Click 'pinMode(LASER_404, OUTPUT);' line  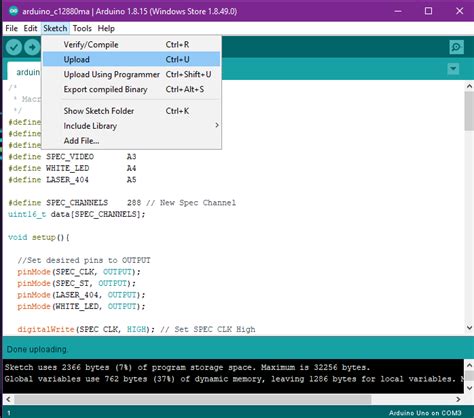[81, 295]
